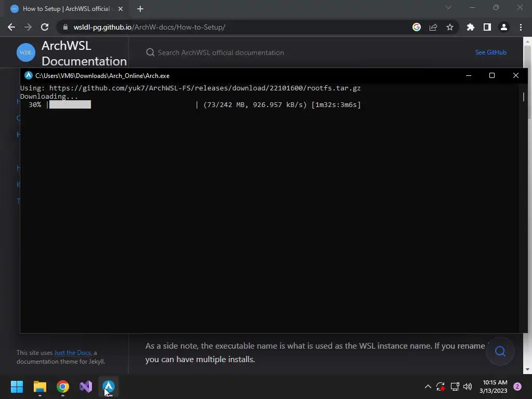Open the Windows Start menu
This screenshot has width=532, height=399.
17,387
